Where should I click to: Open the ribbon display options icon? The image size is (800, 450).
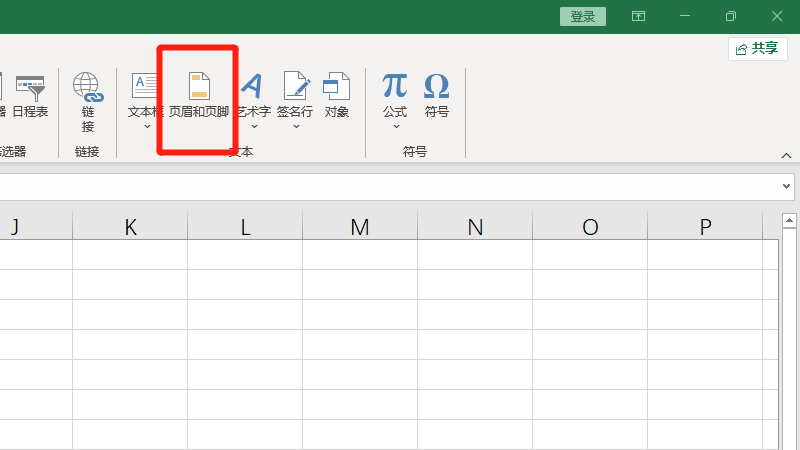pos(638,16)
